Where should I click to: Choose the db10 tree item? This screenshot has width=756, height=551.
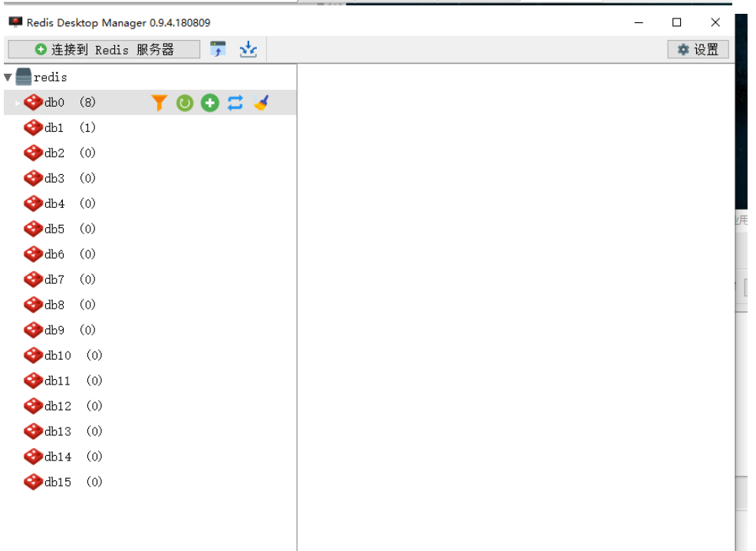pyautogui.click(x=58, y=356)
